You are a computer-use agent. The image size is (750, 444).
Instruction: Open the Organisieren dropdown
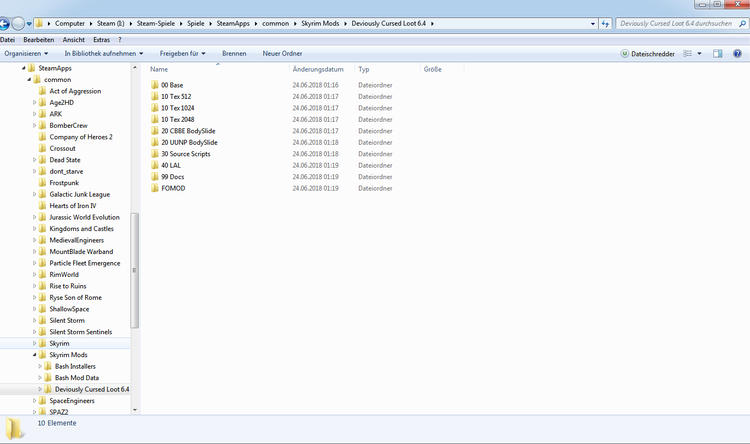click(x=26, y=54)
